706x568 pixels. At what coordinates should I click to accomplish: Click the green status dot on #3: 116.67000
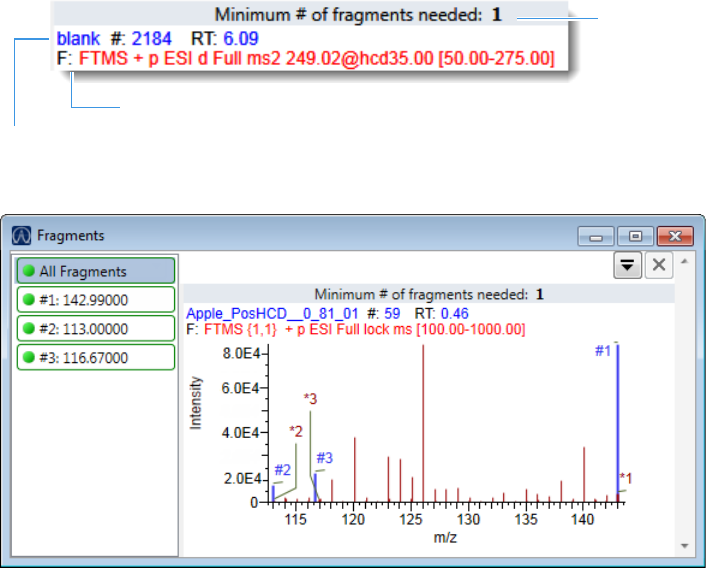pyautogui.click(x=29, y=357)
